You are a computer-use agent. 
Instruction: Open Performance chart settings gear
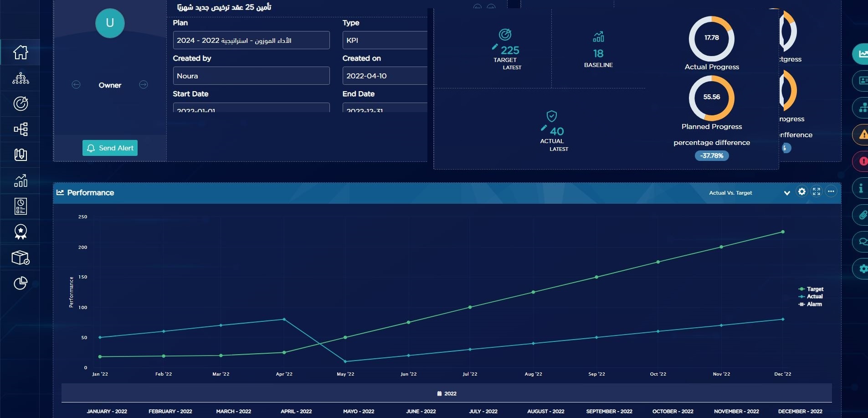coord(802,191)
